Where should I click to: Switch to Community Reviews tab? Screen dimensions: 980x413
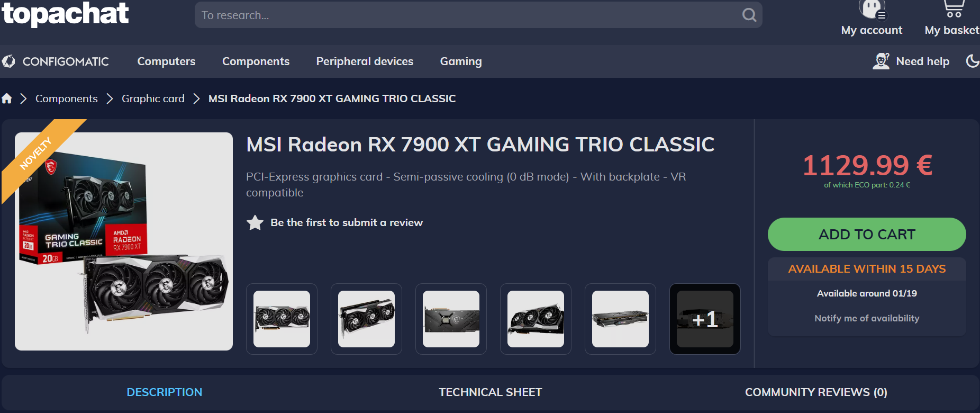pos(816,392)
